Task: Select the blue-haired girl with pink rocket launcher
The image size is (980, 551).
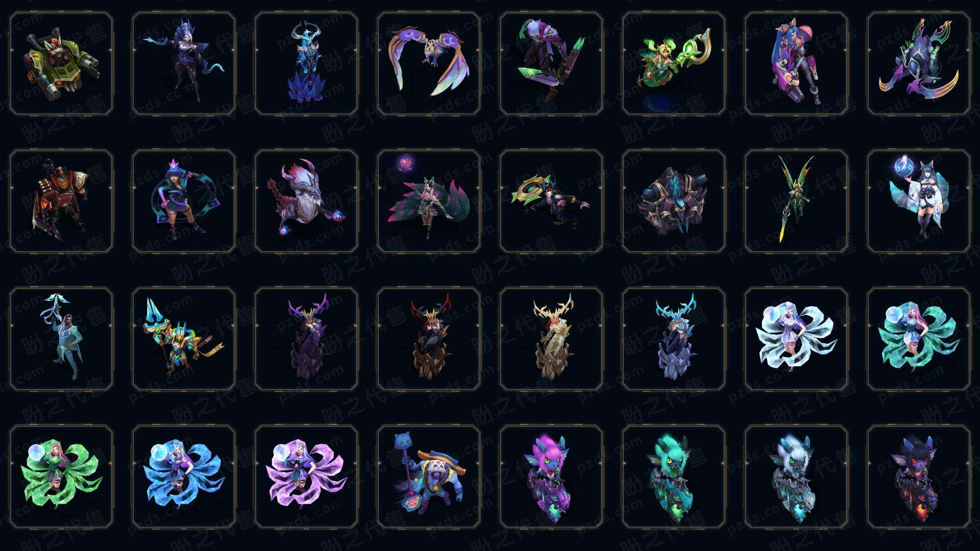Action: click(x=796, y=64)
